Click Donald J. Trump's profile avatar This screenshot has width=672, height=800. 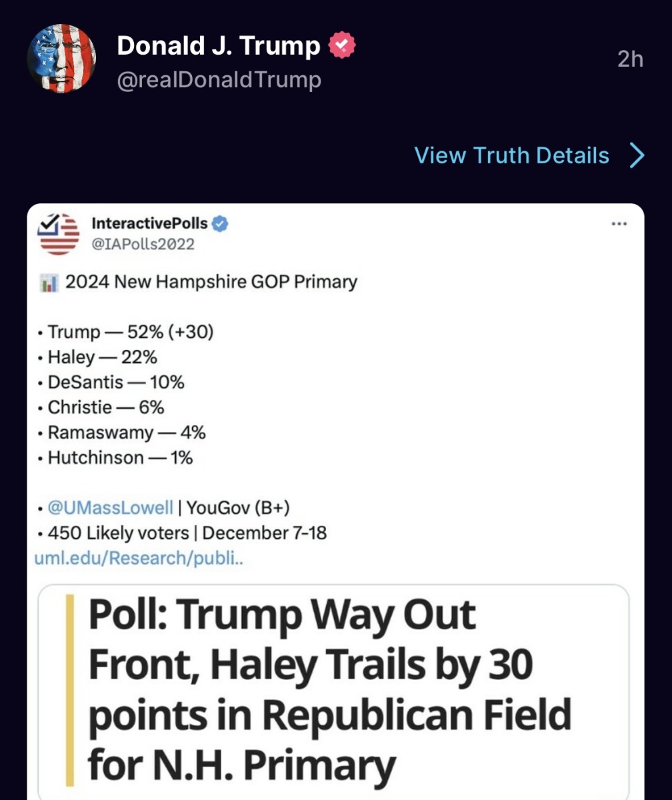61,59
